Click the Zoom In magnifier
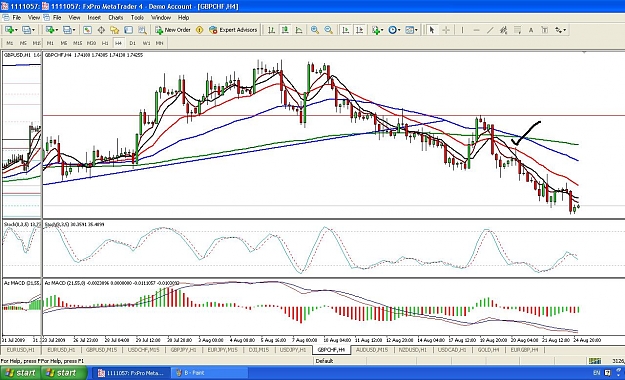The height and width of the screenshot is (380, 625). point(315,30)
